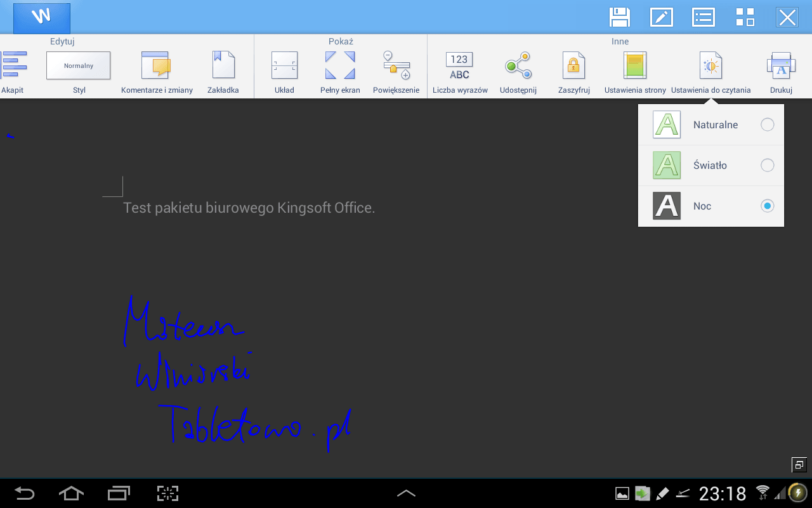The image size is (812, 508).
Task: Open the edit pencil mode icon
Action: pos(662,17)
